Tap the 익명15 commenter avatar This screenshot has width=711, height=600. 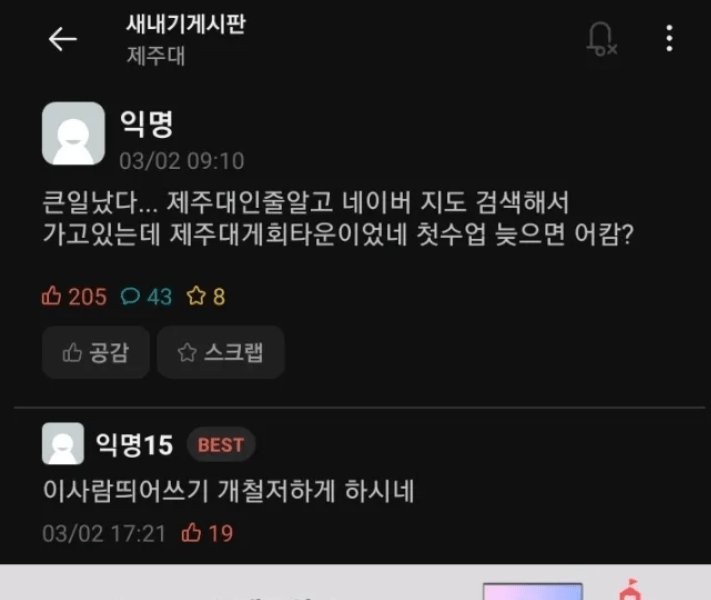click(63, 444)
